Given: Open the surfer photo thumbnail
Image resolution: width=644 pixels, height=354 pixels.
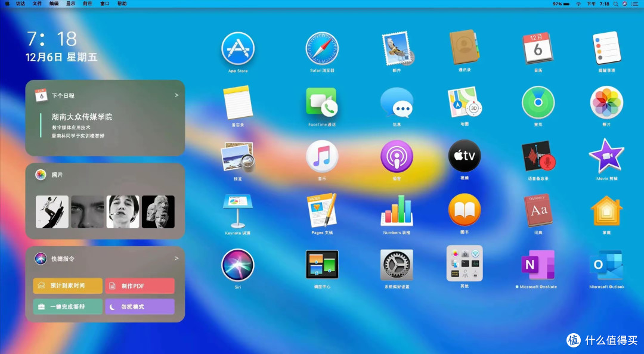Looking at the screenshot, I should click(52, 212).
